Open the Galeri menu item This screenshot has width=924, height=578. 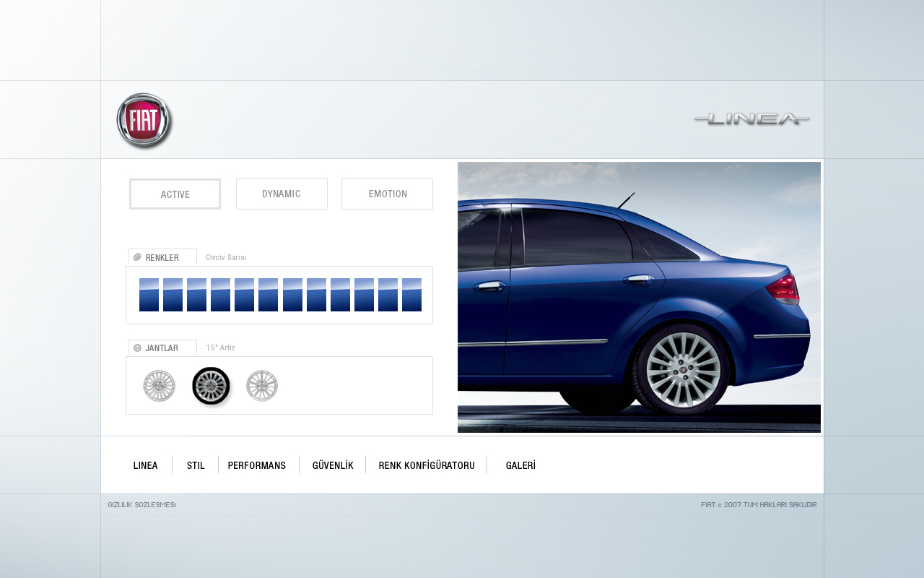pos(520,465)
